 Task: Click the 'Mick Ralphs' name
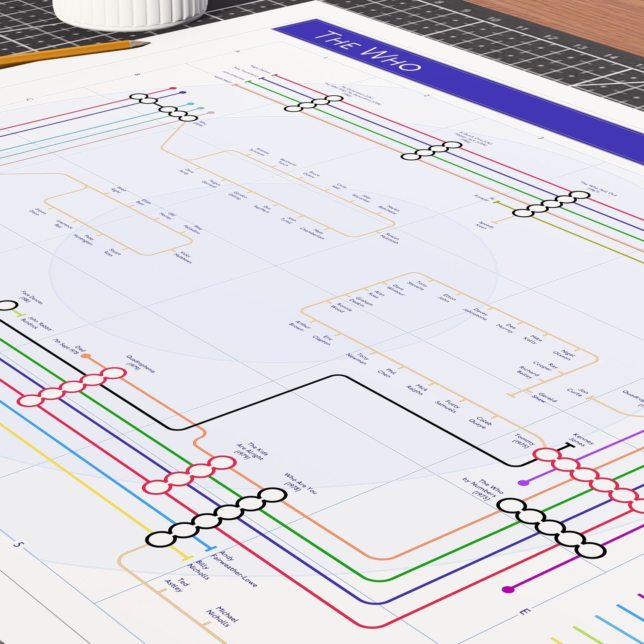pyautogui.click(x=417, y=389)
